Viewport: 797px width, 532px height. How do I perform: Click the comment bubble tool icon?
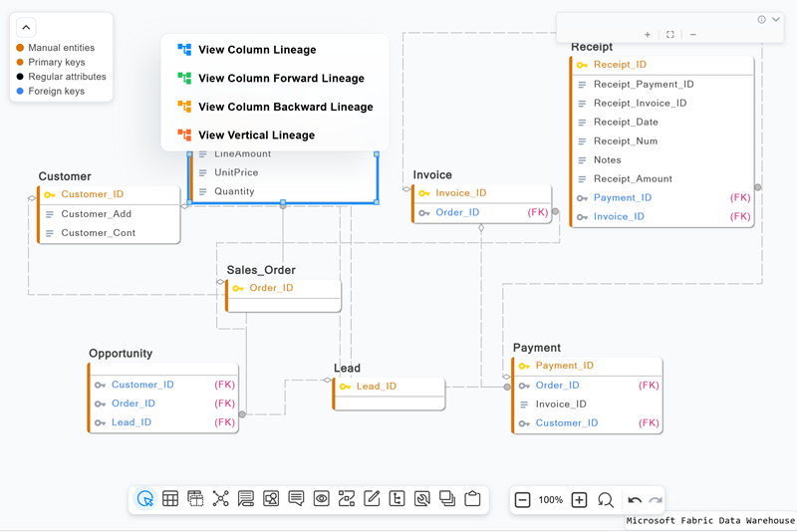click(296, 499)
